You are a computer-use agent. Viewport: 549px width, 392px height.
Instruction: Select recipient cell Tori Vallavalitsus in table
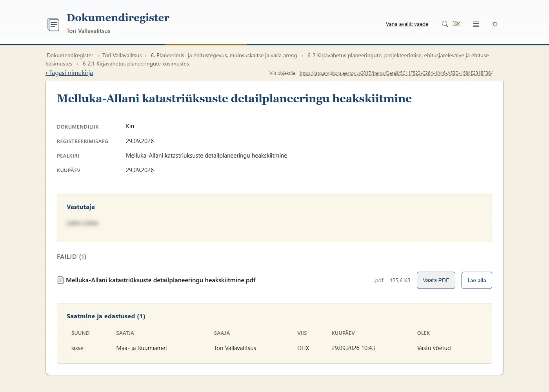click(235, 348)
